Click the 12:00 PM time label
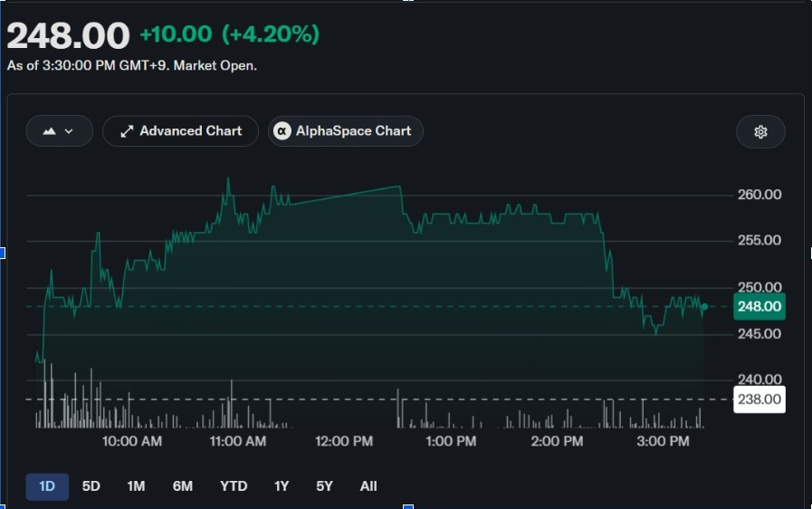 click(x=344, y=441)
